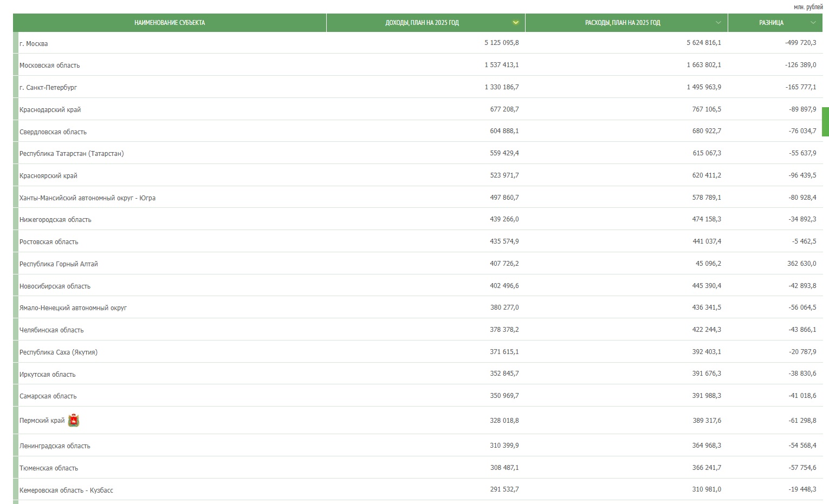Open sort arrow for Доходы, план на 2025 год
829x504 pixels.
point(515,23)
